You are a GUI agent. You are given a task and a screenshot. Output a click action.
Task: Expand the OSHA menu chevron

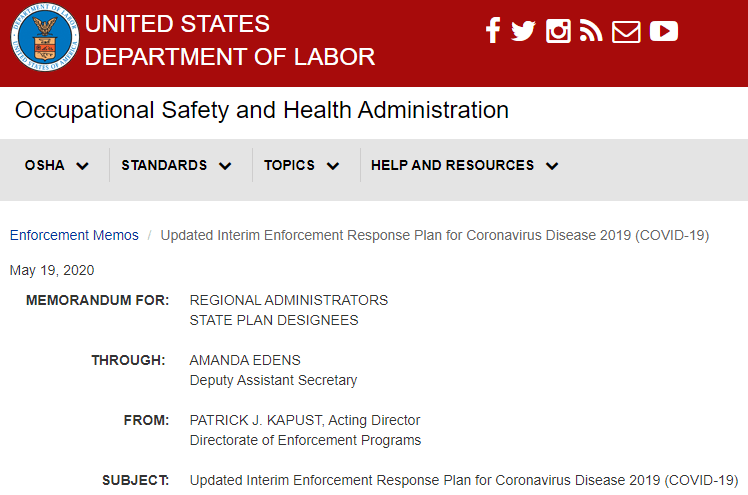point(83,166)
